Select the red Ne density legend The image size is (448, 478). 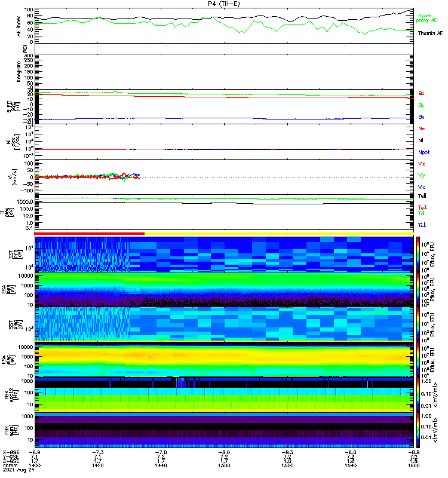click(422, 128)
